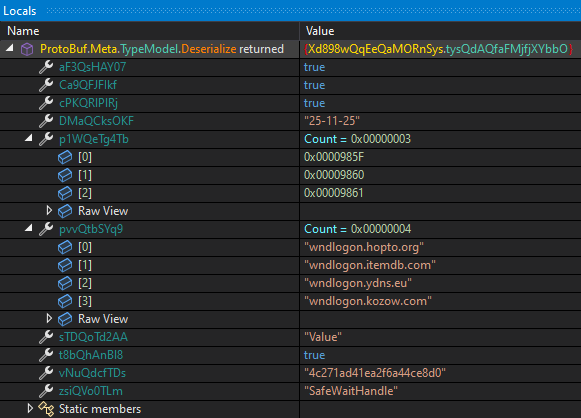Select the aF3QsHAY07 property name
The image size is (581, 418).
(93, 67)
